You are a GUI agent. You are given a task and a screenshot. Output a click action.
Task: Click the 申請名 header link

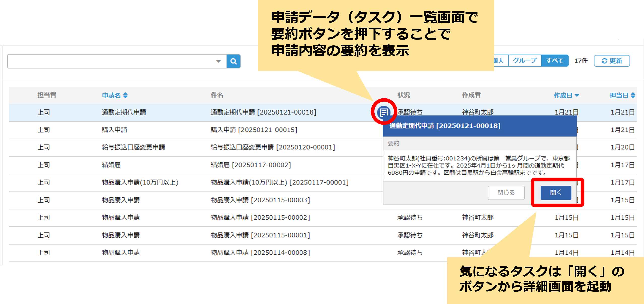click(111, 95)
